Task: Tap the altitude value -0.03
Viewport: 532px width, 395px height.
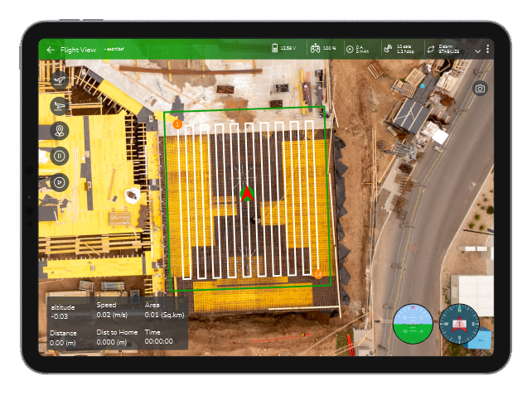Action: 60,316
